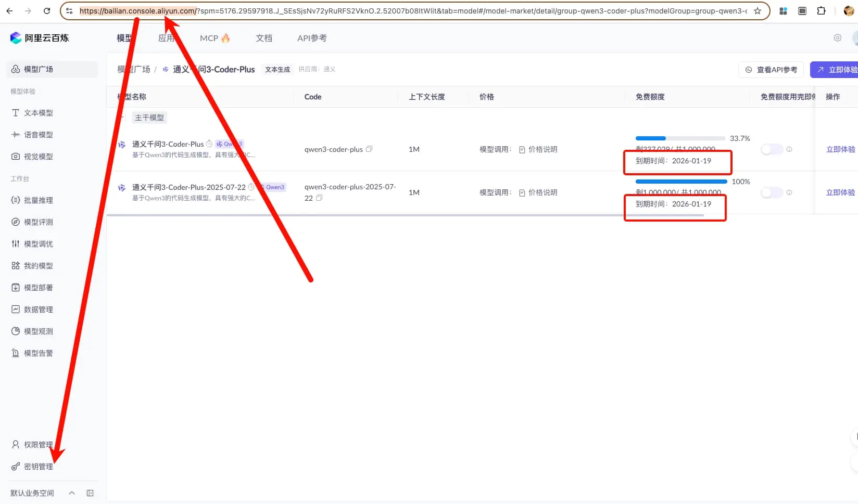Click the 查看API参考 button
Viewport: 858px width, 504px height.
coord(771,70)
